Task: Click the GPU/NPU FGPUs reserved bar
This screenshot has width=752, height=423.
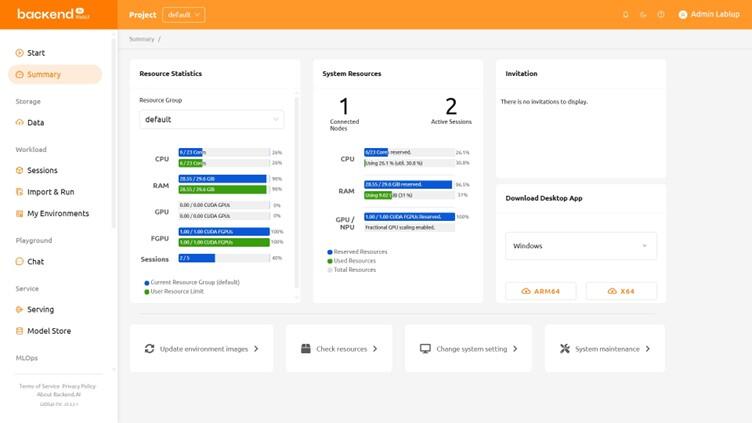Action: pyautogui.click(x=409, y=216)
